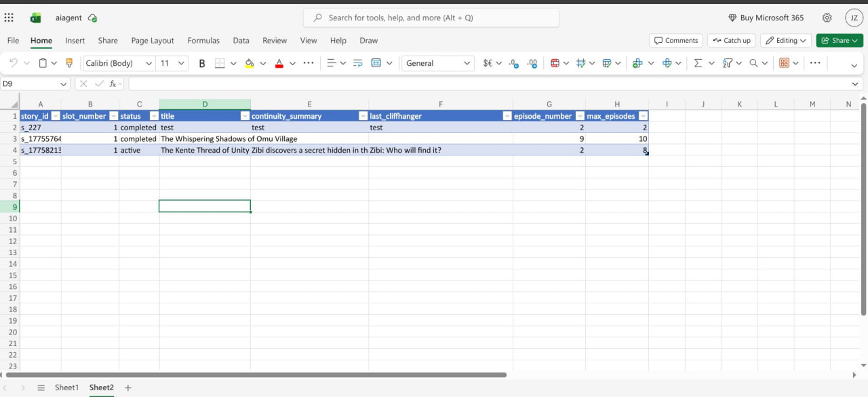Open the JZ account profile

[x=854, y=18]
